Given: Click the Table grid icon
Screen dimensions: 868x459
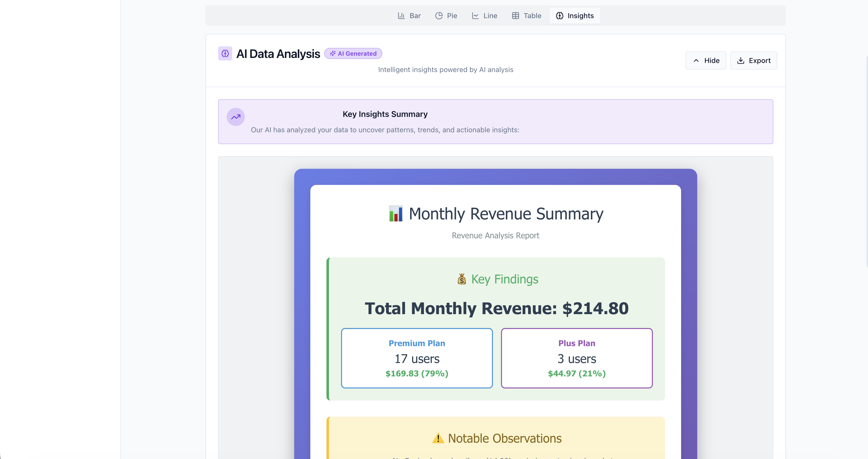Looking at the screenshot, I should (515, 16).
